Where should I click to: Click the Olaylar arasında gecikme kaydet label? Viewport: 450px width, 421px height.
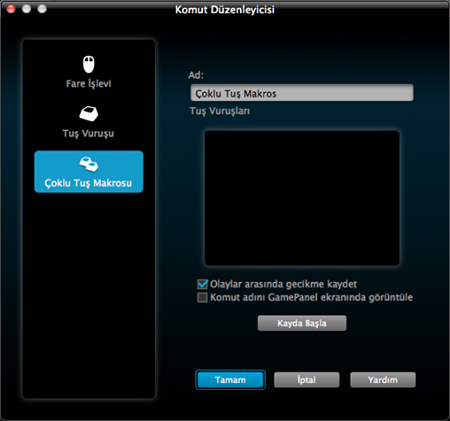(x=283, y=284)
